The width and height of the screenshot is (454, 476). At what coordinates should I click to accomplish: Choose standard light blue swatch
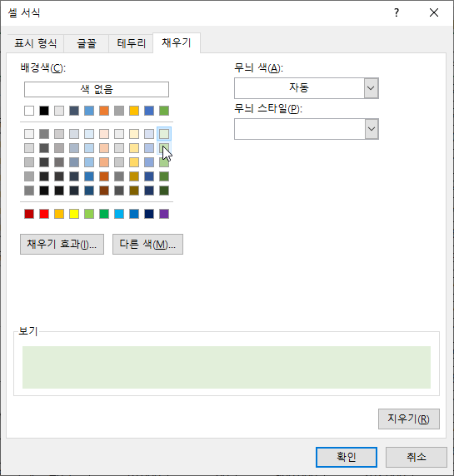tap(119, 214)
